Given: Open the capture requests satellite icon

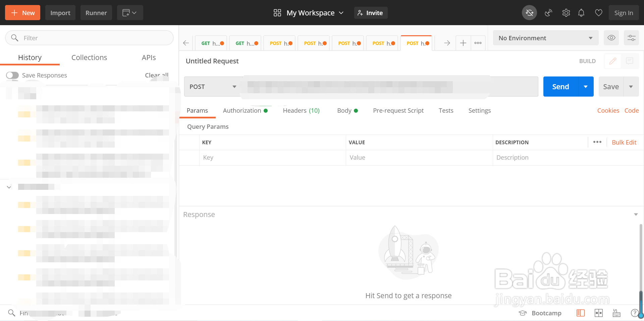Looking at the screenshot, I should [x=548, y=13].
